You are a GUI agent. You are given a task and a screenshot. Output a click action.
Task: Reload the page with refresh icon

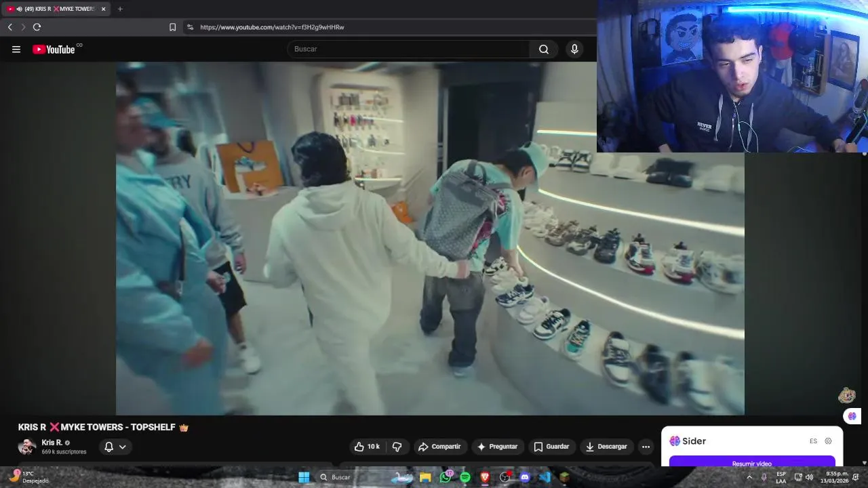pos(37,27)
